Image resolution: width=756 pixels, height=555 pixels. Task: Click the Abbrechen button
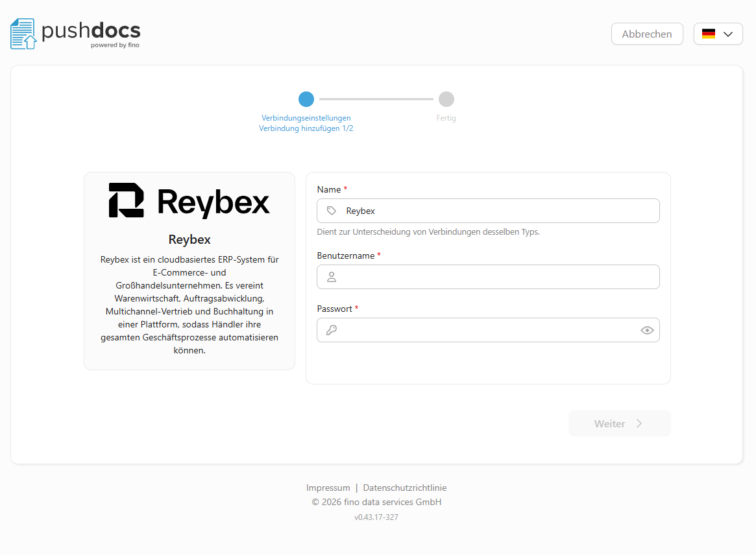click(x=647, y=34)
